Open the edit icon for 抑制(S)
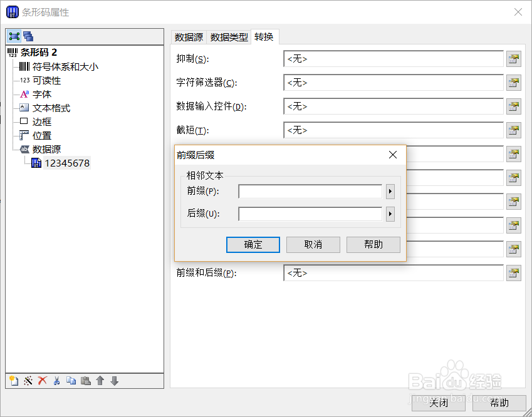The height and width of the screenshot is (417, 532). click(x=514, y=59)
